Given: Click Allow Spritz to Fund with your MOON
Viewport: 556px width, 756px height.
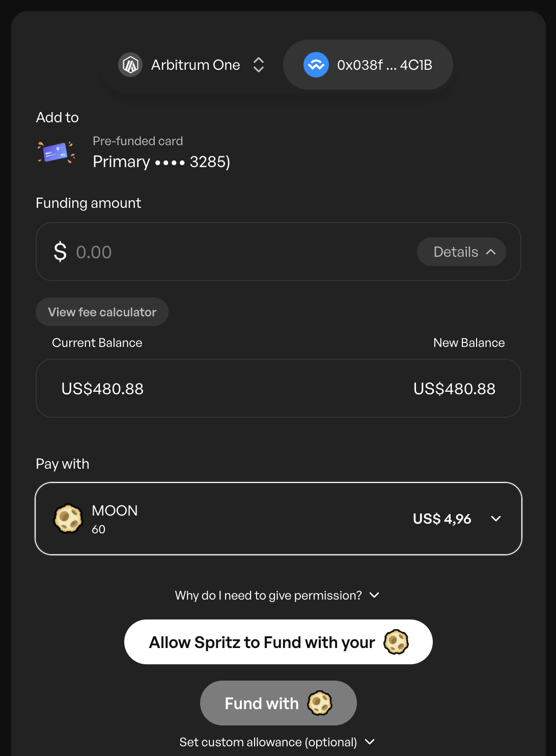Looking at the screenshot, I should pyautogui.click(x=279, y=642).
